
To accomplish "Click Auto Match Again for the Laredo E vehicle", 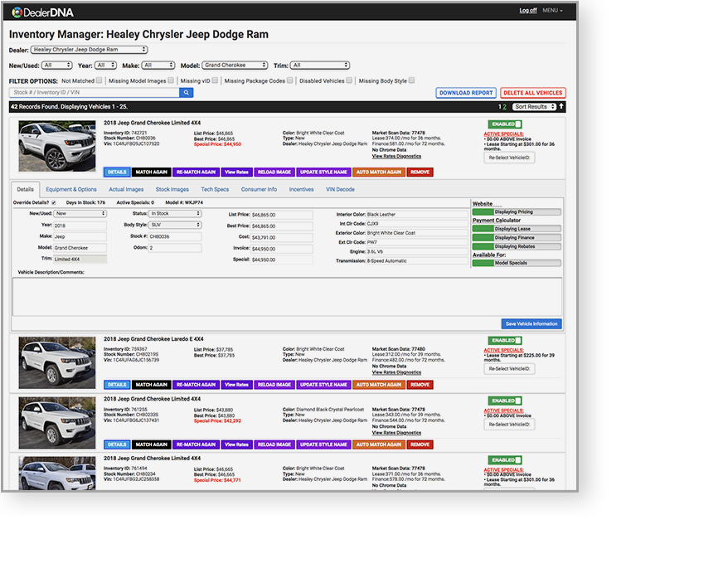I will click(x=379, y=385).
